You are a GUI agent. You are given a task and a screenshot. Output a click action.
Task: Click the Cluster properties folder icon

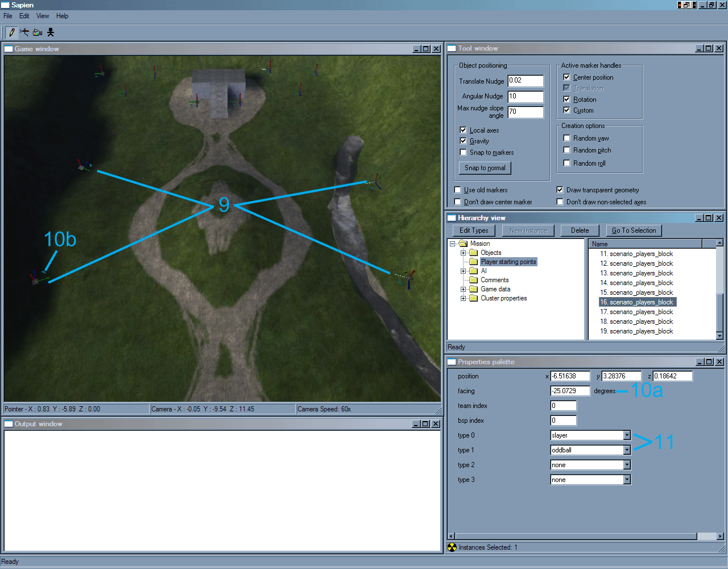[473, 298]
